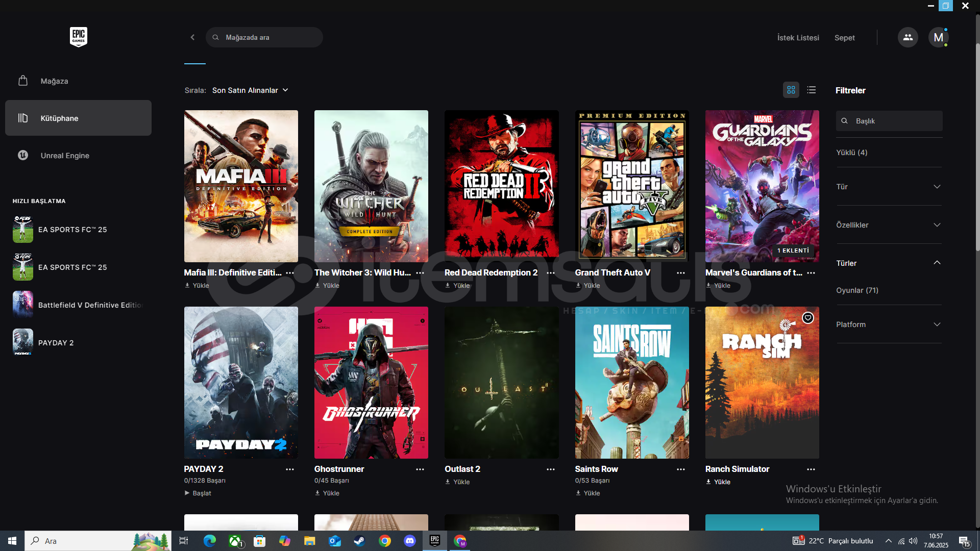
Task: Expand the Platform filter
Action: tap(889, 324)
